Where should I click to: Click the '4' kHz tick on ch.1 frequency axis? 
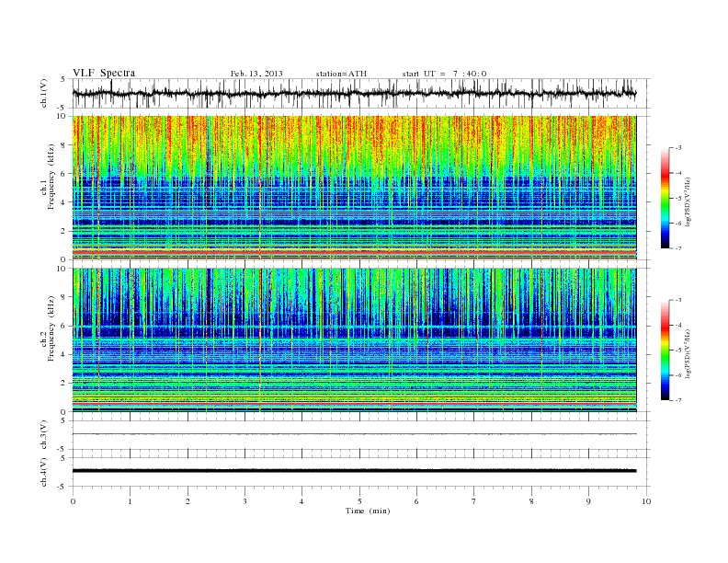click(63, 202)
